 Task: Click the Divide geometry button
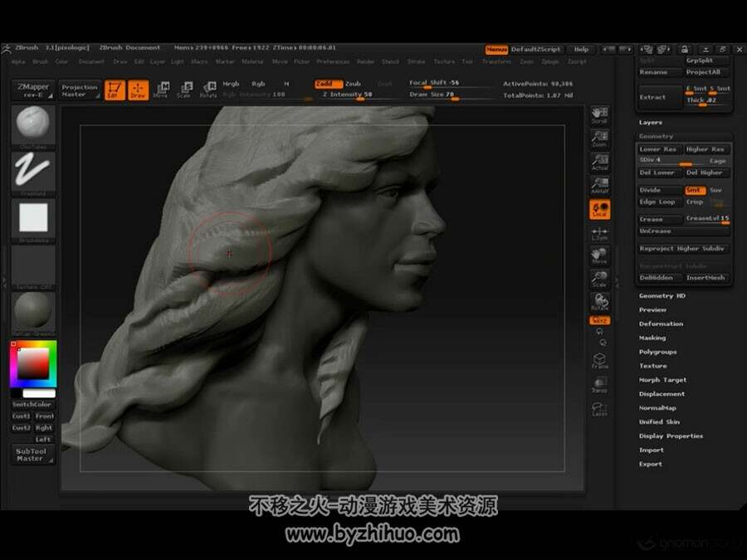coord(659,190)
